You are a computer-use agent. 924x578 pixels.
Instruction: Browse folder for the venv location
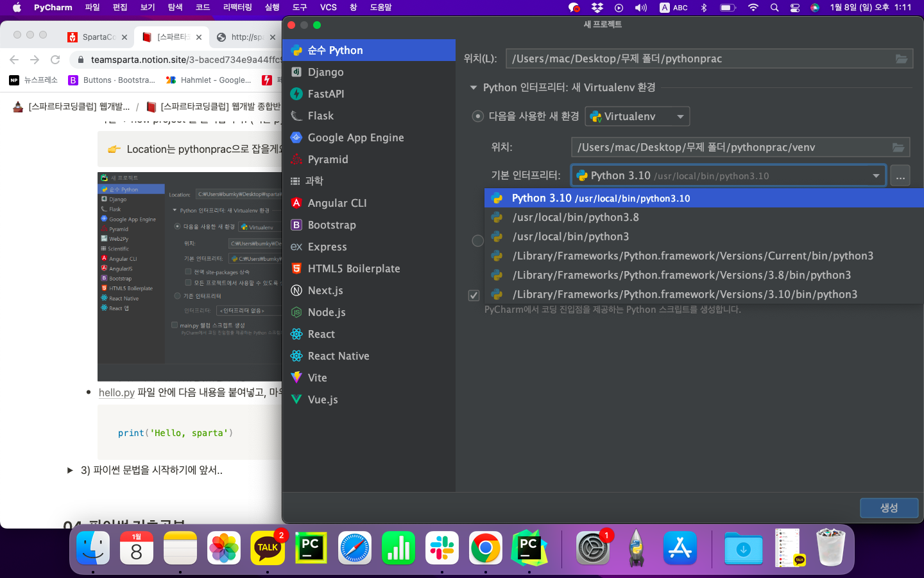(x=898, y=148)
